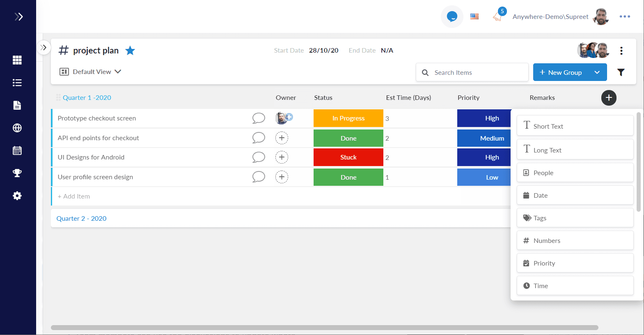The image size is (644, 335).
Task: Toggle the favorite star for project plan
Action: click(130, 51)
